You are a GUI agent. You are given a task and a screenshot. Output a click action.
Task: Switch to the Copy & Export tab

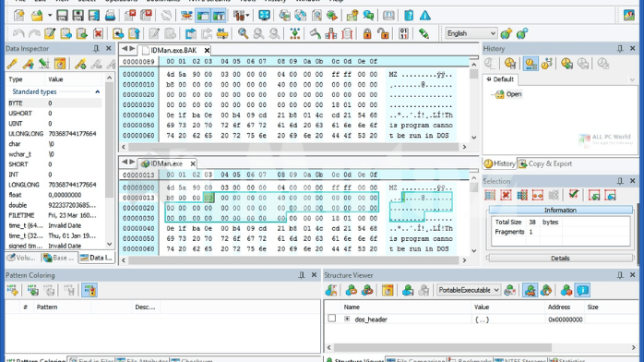[546, 163]
